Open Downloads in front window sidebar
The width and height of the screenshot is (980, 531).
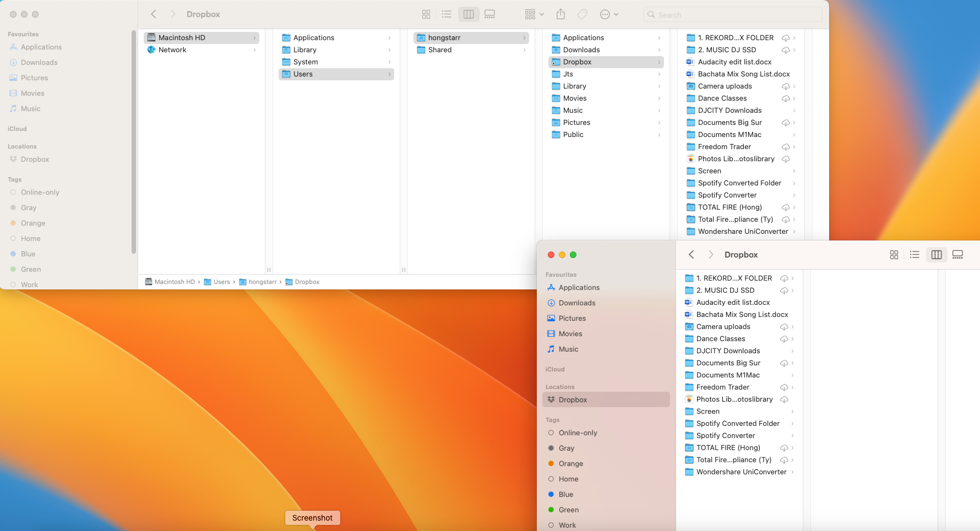pos(606,303)
